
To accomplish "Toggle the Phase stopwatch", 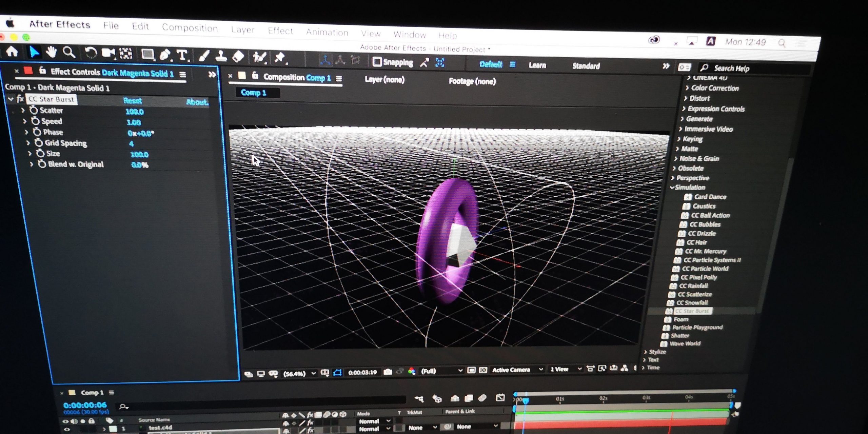I will (x=37, y=132).
